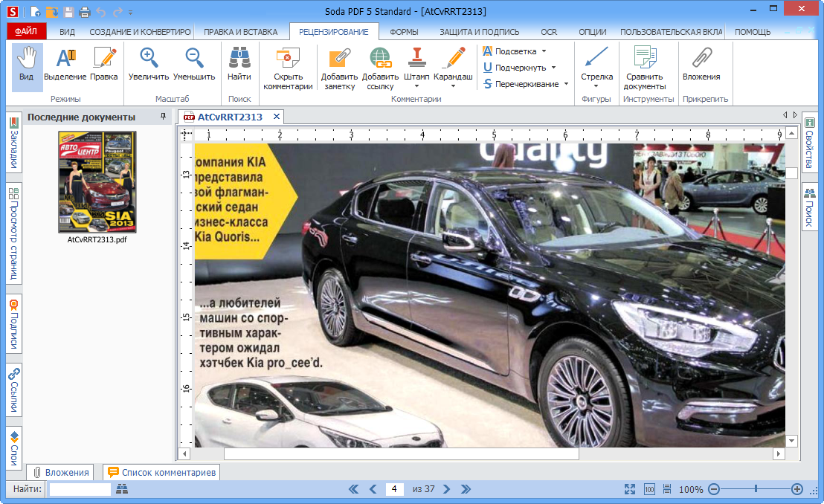The image size is (824, 504).
Task: Switch to ВИД ribbon tab
Action: tap(67, 32)
